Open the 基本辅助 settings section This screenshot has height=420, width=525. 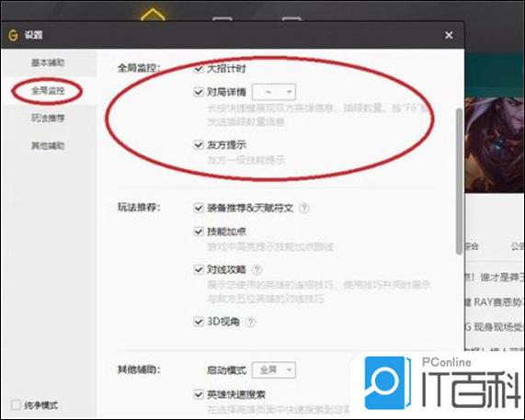pos(48,62)
